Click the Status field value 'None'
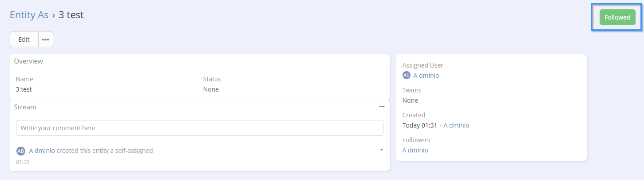 (211, 89)
